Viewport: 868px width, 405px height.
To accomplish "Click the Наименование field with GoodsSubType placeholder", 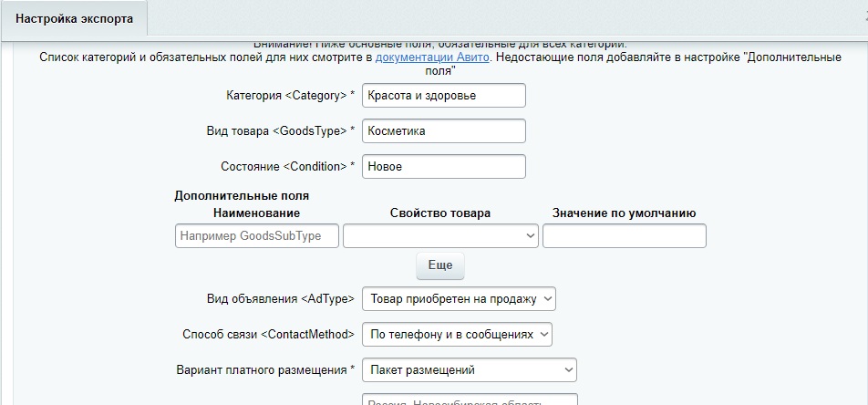I will coord(256,236).
